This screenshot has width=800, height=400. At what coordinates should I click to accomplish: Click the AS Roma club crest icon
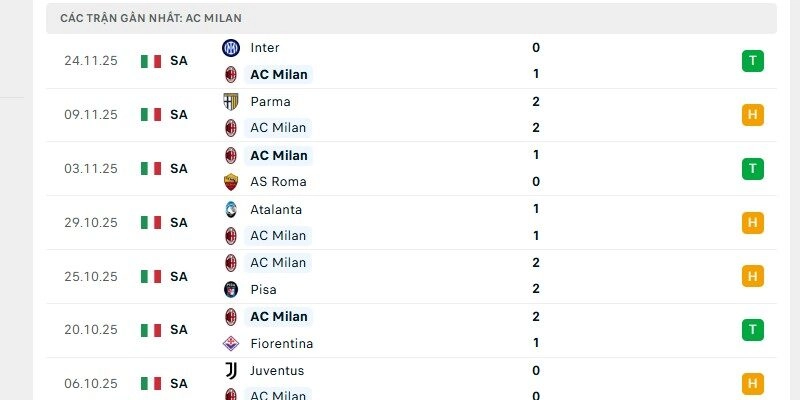click(x=231, y=182)
